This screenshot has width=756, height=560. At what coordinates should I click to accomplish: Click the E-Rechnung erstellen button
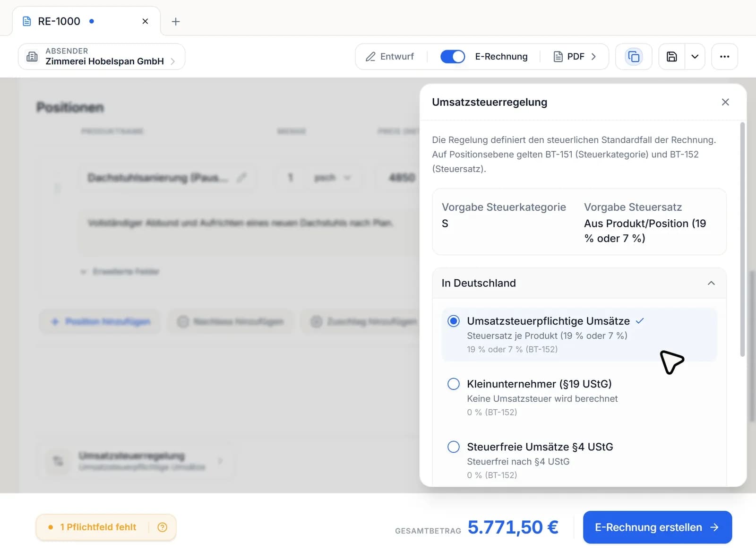657,527
